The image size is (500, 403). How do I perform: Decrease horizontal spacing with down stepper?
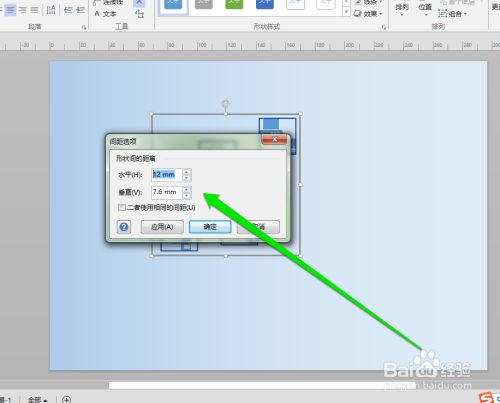coord(187,178)
